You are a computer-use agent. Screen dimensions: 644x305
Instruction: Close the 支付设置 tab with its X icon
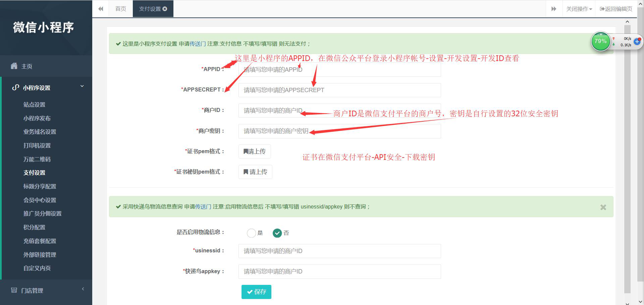tap(165, 9)
